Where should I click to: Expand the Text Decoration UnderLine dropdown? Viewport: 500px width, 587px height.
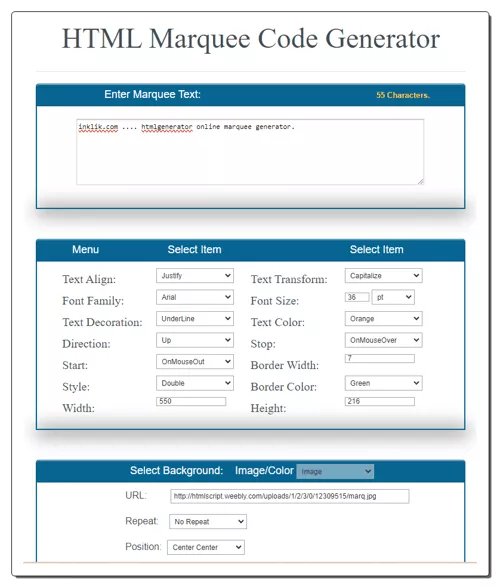coord(195,319)
